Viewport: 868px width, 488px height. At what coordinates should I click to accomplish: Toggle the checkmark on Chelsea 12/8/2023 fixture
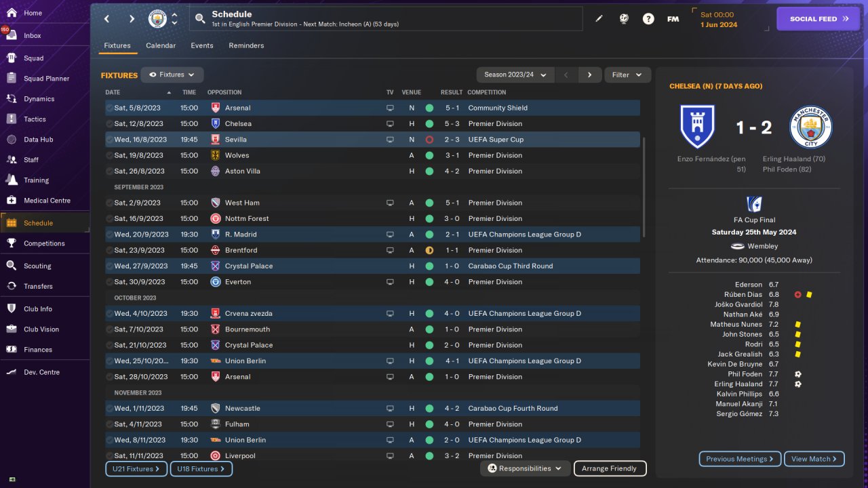(x=109, y=124)
